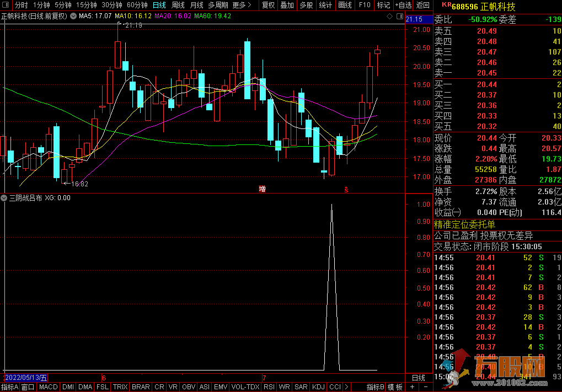Toggle the 复权 price adjustment
The height and width of the screenshot is (392, 562).
[268, 5]
